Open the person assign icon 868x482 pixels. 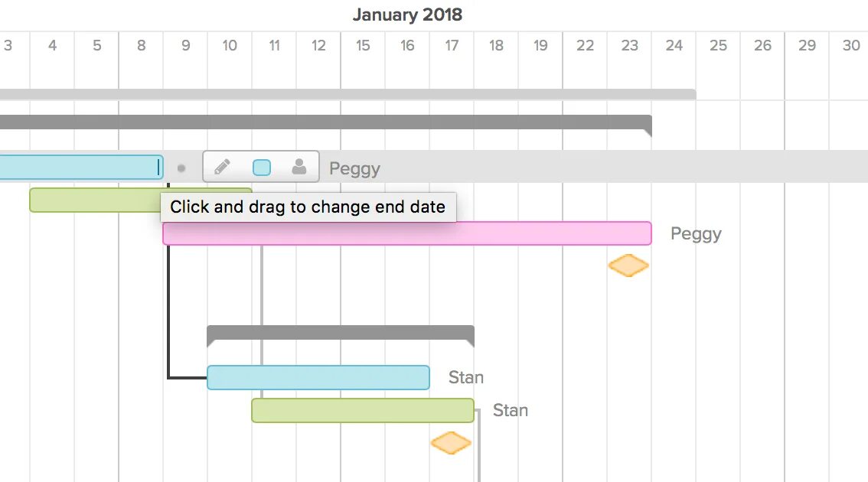(299, 167)
